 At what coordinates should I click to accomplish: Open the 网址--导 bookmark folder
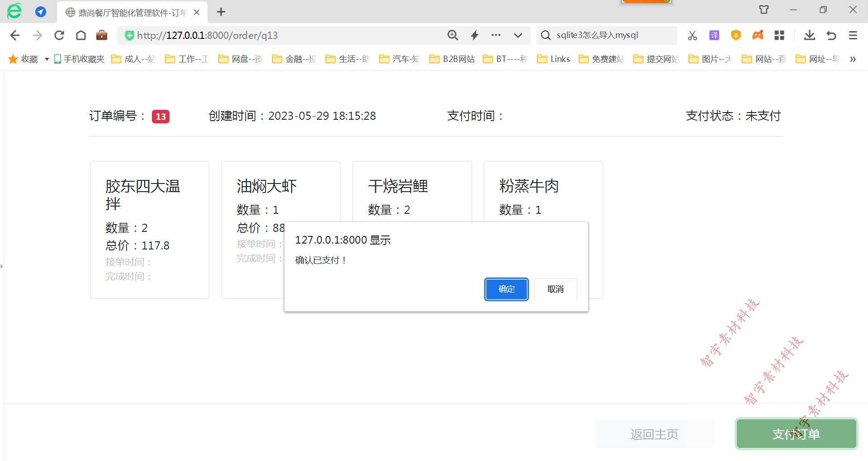[x=818, y=59]
